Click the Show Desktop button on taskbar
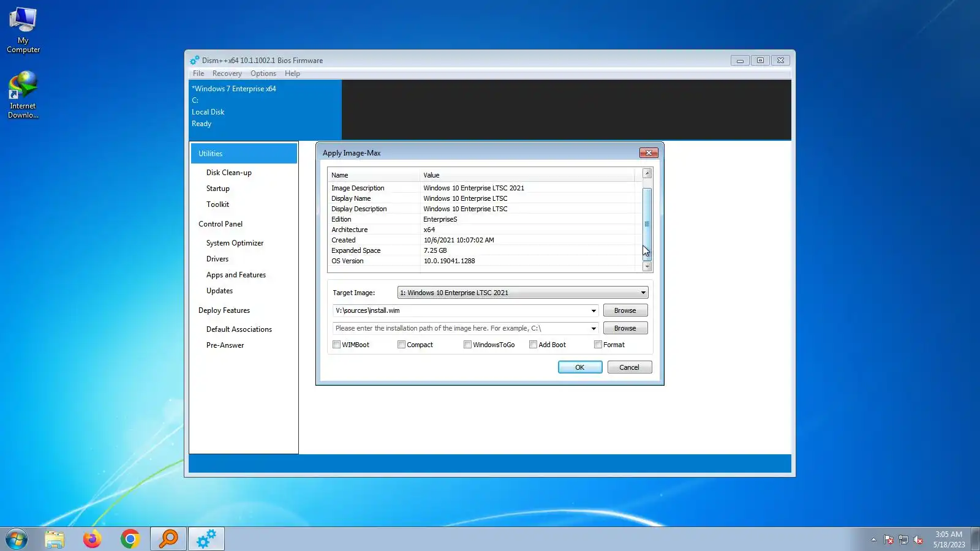Image resolution: width=980 pixels, height=551 pixels. 976,539
